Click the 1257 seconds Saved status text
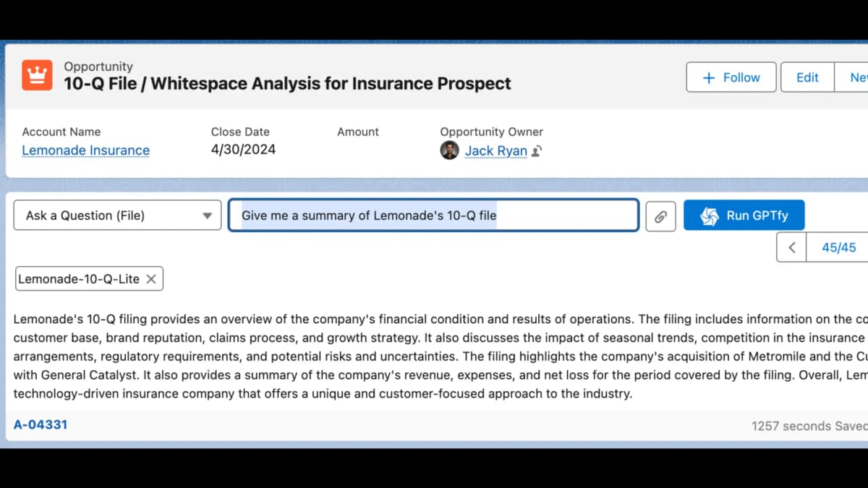This screenshot has height=488, width=868. coord(808,425)
